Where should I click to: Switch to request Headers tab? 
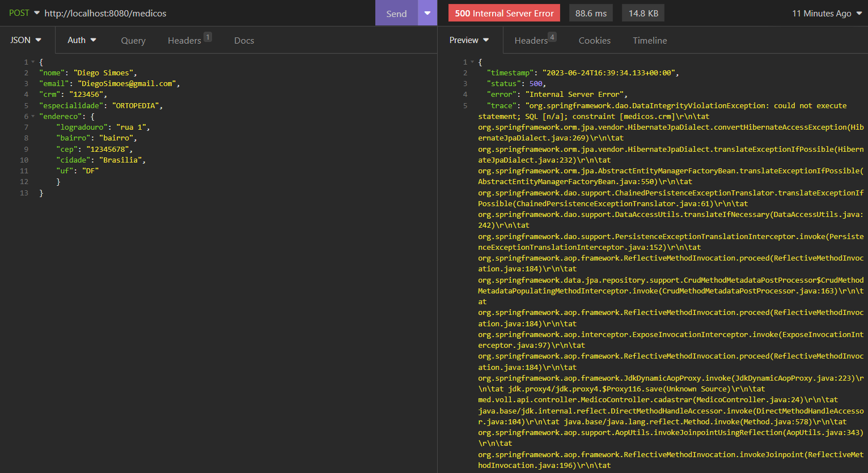pyautogui.click(x=189, y=40)
